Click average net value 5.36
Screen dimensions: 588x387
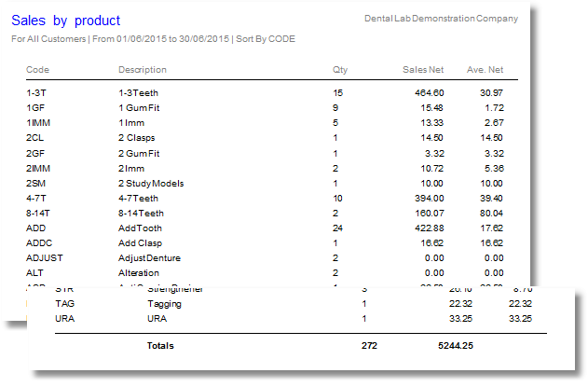point(494,169)
